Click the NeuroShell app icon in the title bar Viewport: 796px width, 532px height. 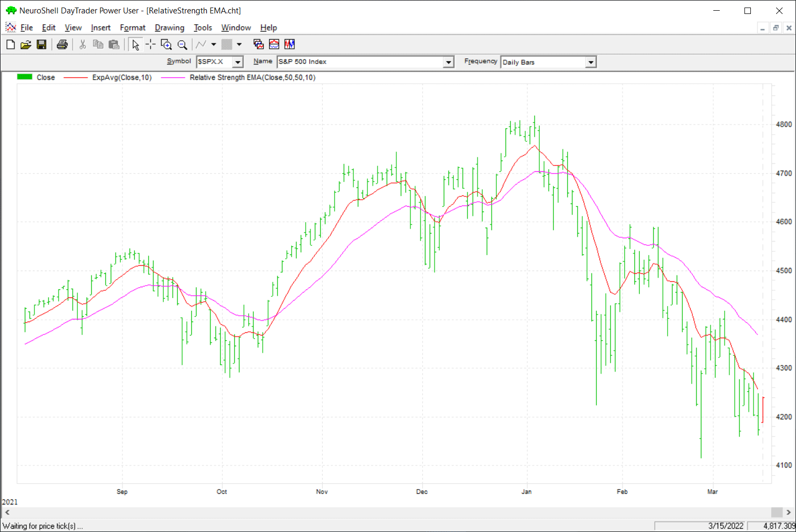11,10
